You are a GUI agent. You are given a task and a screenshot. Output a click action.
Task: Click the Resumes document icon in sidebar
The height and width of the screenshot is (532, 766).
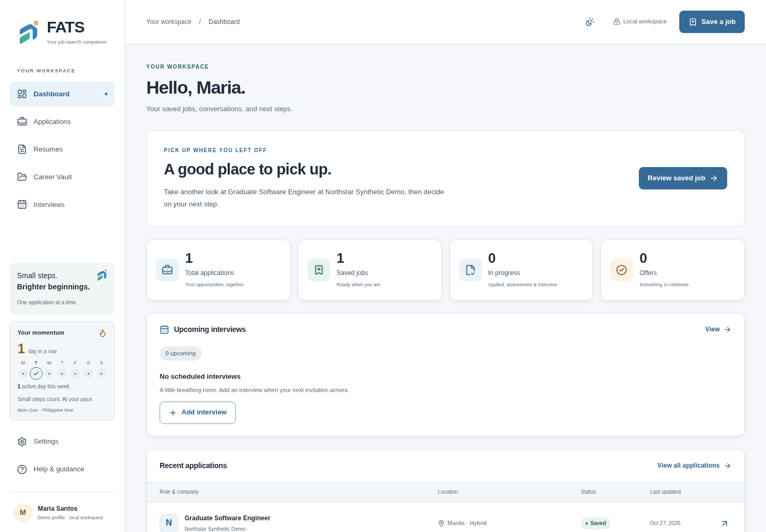(22, 149)
